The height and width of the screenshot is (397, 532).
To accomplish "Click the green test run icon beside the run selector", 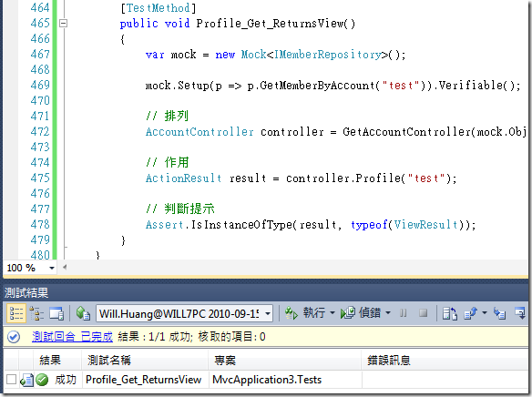I will coord(83,313).
